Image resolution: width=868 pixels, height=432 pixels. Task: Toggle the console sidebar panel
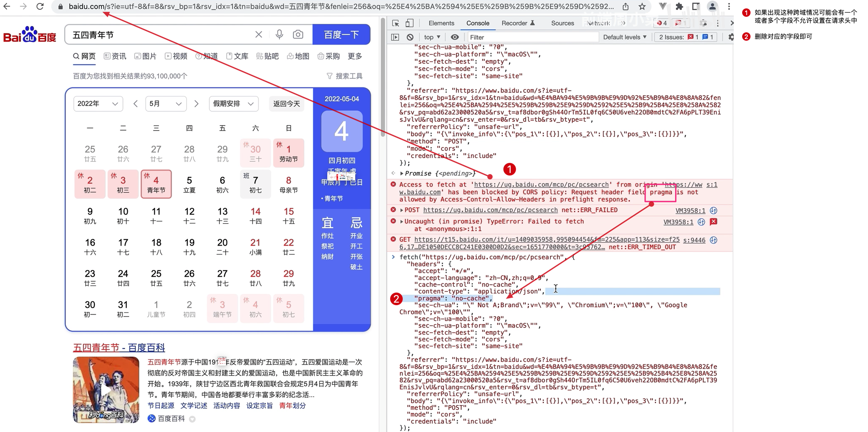click(x=395, y=37)
